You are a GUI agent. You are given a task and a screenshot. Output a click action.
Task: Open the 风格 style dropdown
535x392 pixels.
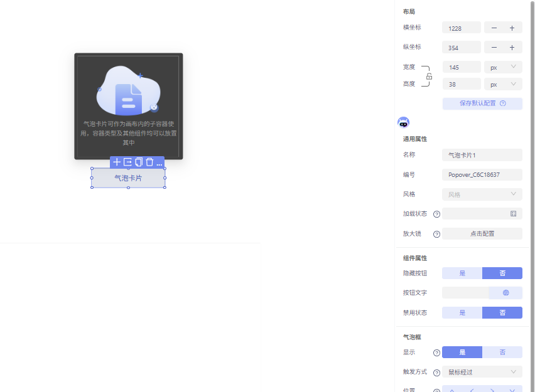coord(482,194)
